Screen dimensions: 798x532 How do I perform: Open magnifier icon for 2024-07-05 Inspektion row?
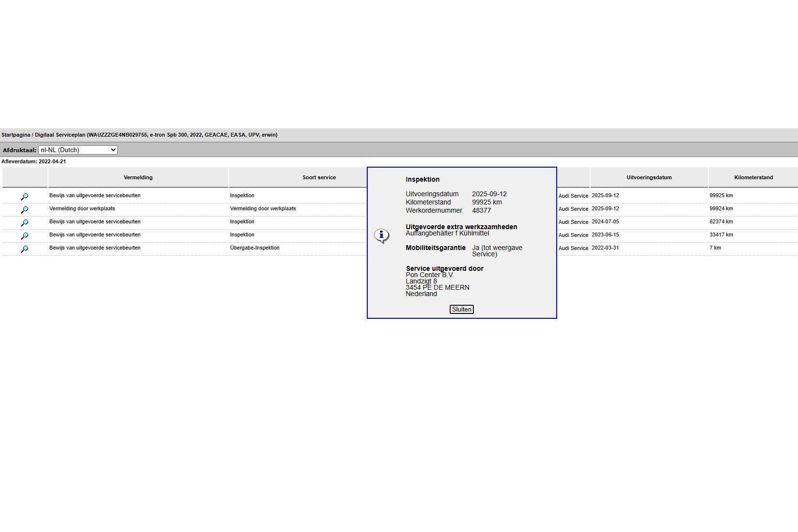click(x=25, y=222)
